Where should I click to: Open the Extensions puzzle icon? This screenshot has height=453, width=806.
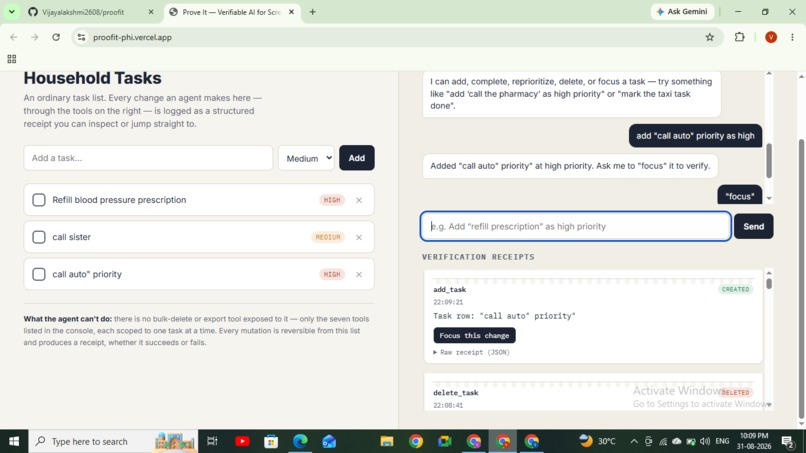click(x=740, y=37)
